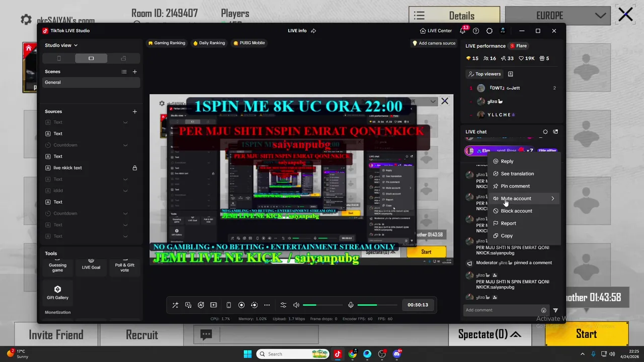
Task: Click the clip capture film icon
Action: click(x=213, y=305)
